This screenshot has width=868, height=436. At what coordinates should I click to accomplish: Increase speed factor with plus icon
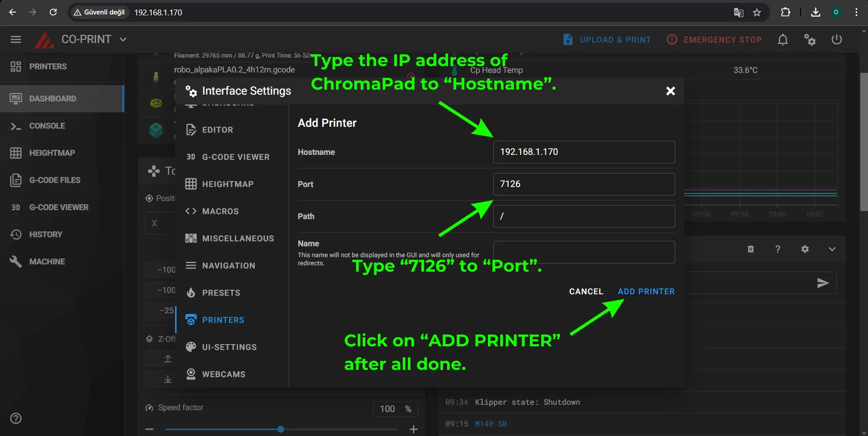pos(413,429)
